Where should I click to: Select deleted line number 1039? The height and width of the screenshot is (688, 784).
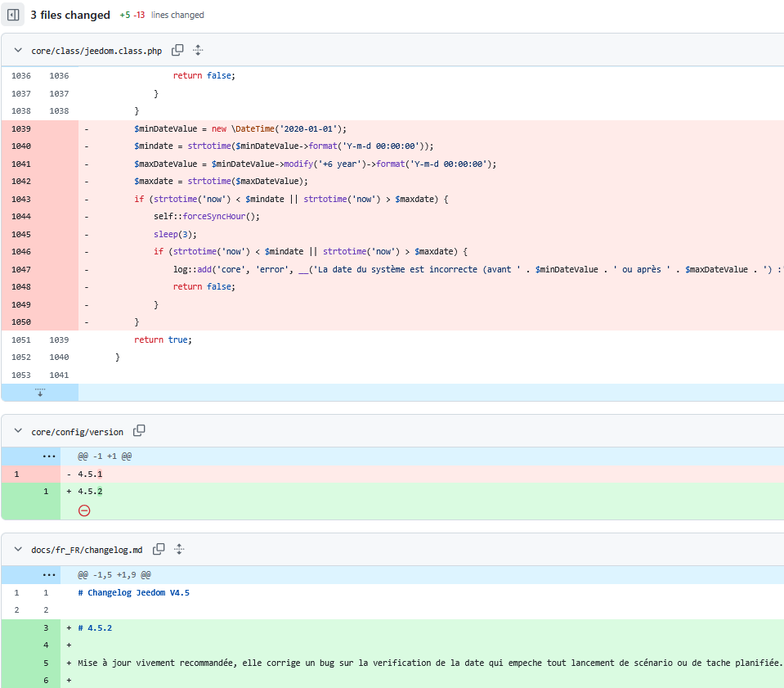pos(20,128)
